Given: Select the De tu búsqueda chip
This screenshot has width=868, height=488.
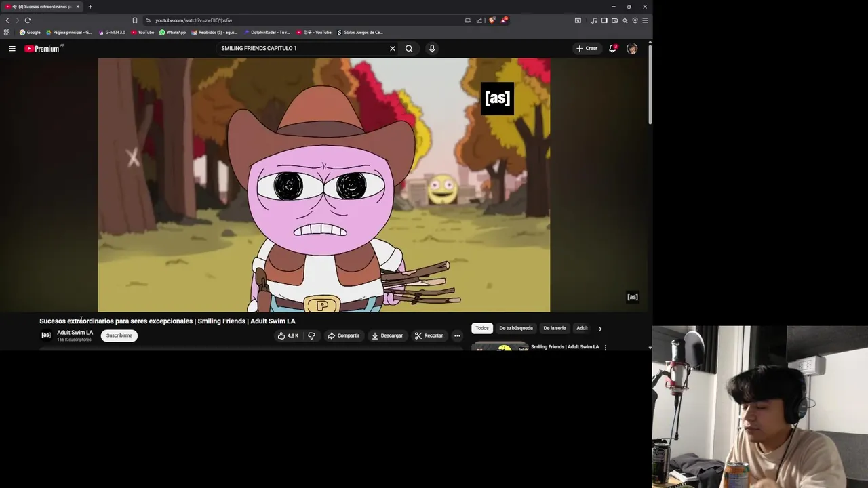Looking at the screenshot, I should (x=516, y=328).
